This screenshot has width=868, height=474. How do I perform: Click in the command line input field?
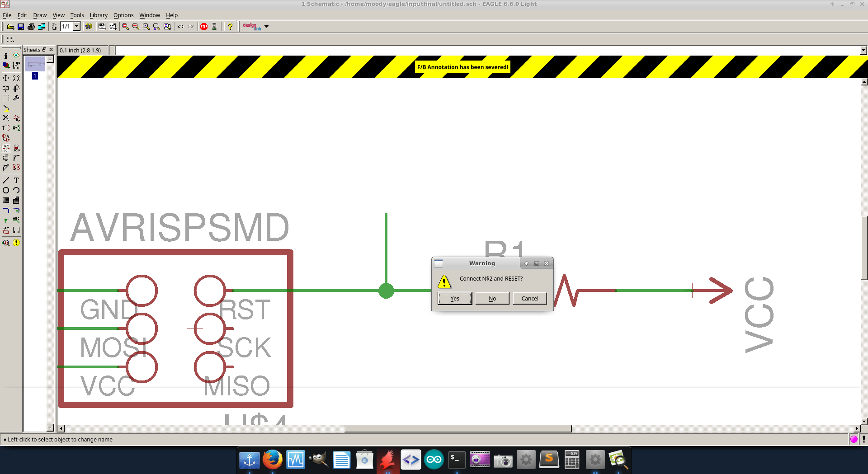(487, 50)
